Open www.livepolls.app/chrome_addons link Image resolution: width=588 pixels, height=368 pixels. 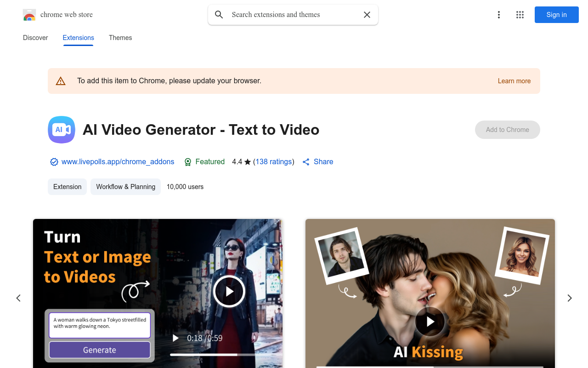point(118,162)
